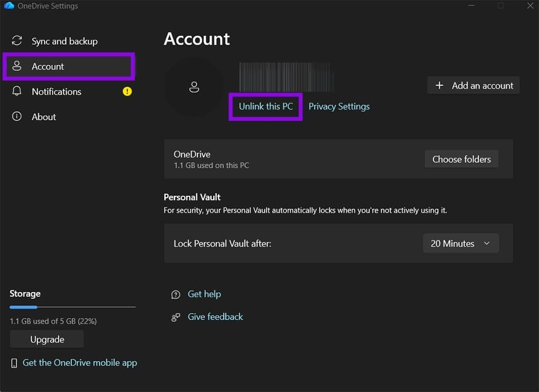Click the Choose folders button

[x=462, y=159]
